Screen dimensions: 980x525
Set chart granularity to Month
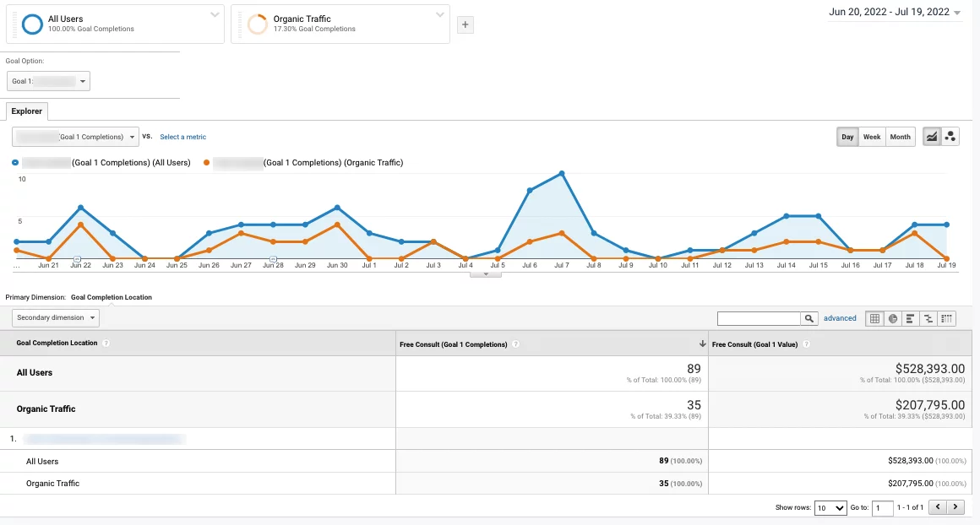[x=901, y=137]
